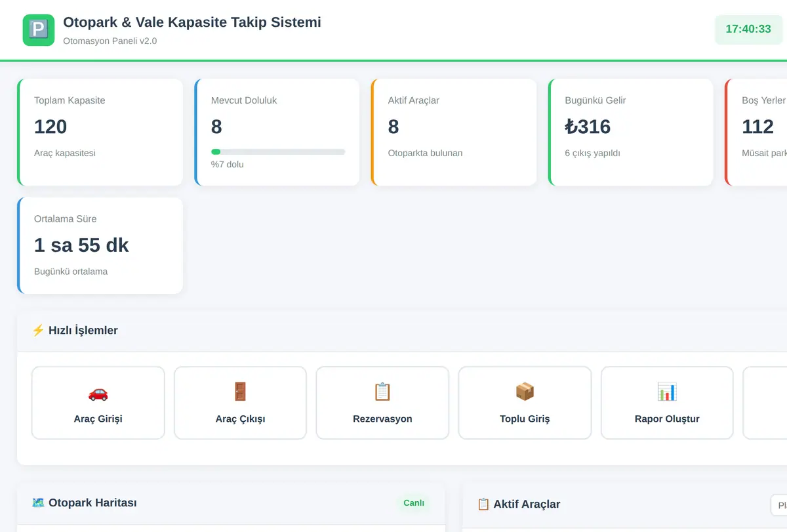Click the '%7 dolu' occupancy text
The image size is (787, 532).
(x=228, y=165)
